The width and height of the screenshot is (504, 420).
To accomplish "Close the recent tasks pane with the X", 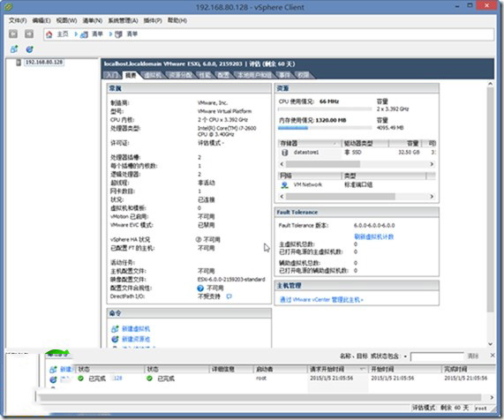I will 493,356.
